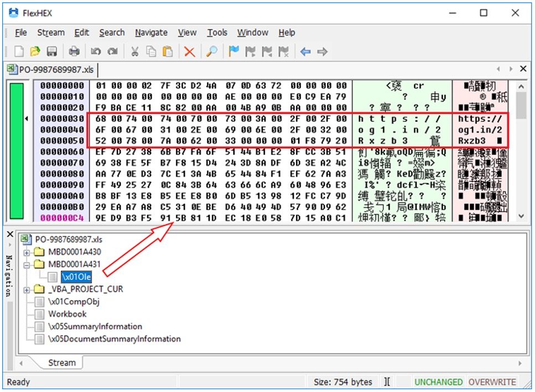The height and width of the screenshot is (392, 535).
Task: Save the file with the floppy icon
Action: pyautogui.click(x=52, y=51)
